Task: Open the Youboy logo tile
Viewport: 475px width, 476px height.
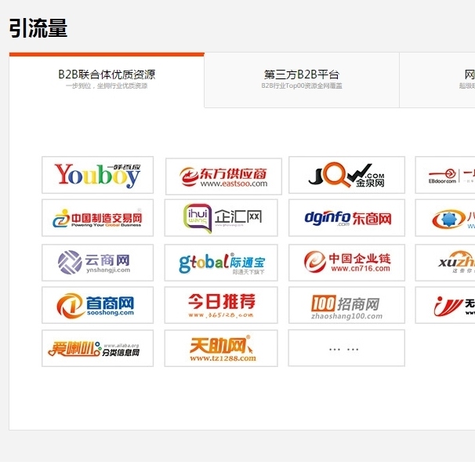Action: click(x=97, y=175)
